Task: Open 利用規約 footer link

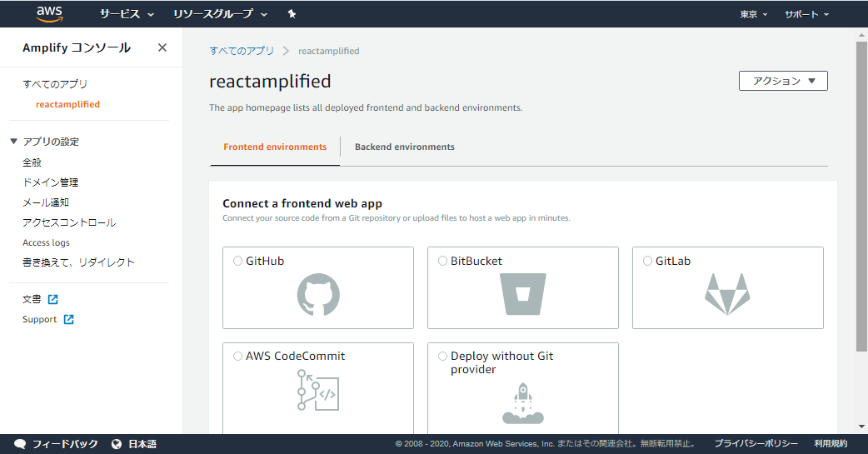Action: coord(831,443)
